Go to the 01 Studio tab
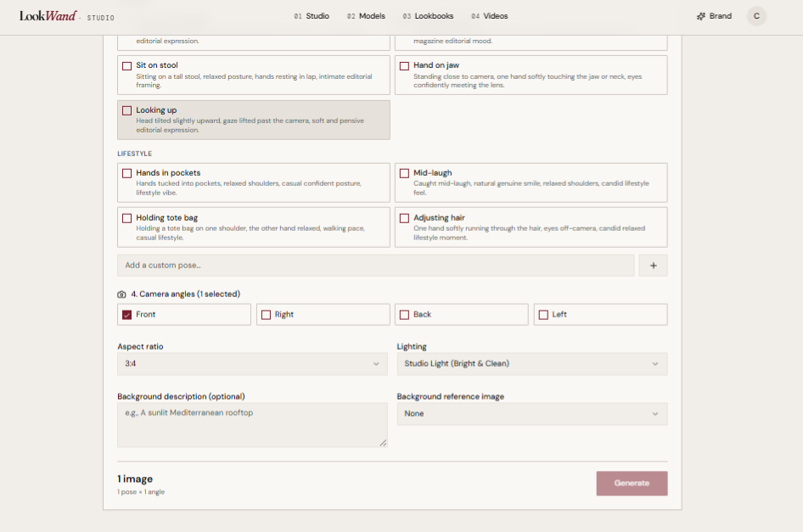The height and width of the screenshot is (532, 803). 312,16
